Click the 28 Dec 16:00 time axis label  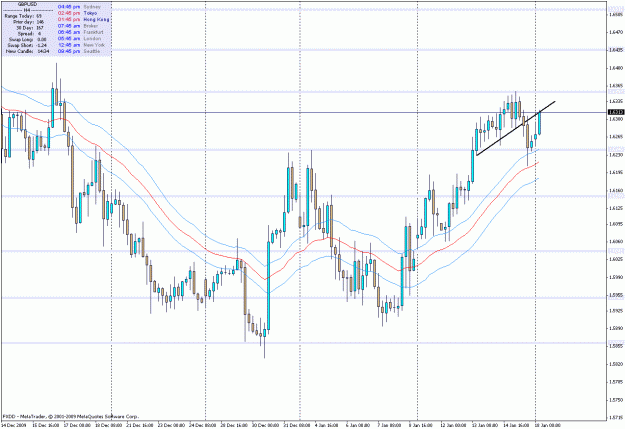tap(235, 425)
